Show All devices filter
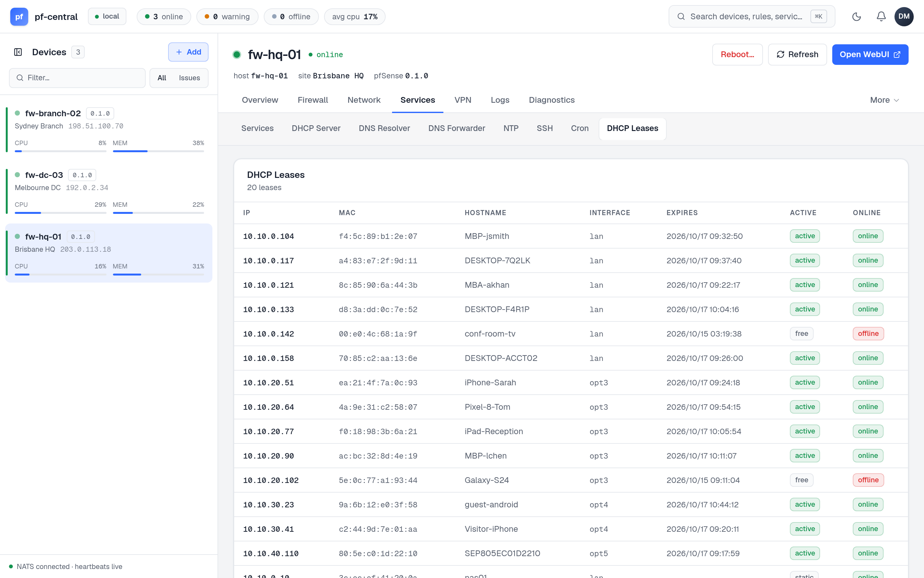The width and height of the screenshot is (924, 578). click(x=162, y=78)
